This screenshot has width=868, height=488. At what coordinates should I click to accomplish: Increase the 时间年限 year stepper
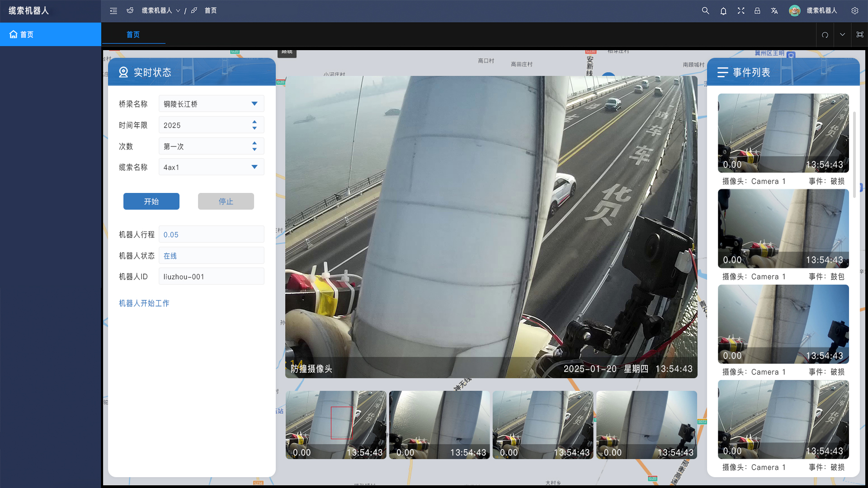[x=255, y=122]
